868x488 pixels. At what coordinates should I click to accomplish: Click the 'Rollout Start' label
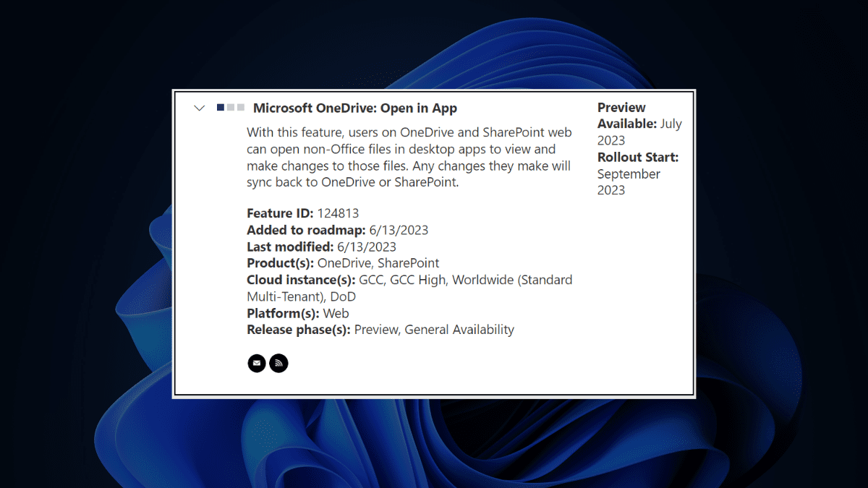638,157
